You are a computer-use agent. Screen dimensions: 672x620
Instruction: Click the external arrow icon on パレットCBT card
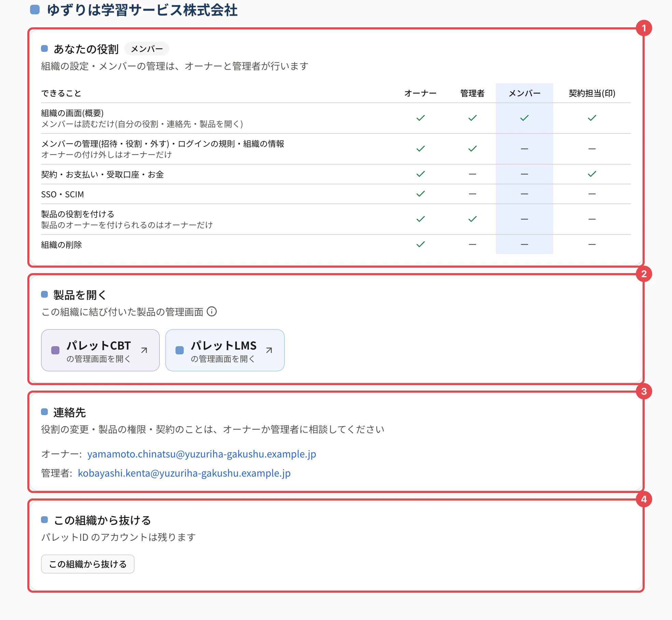pos(144,350)
